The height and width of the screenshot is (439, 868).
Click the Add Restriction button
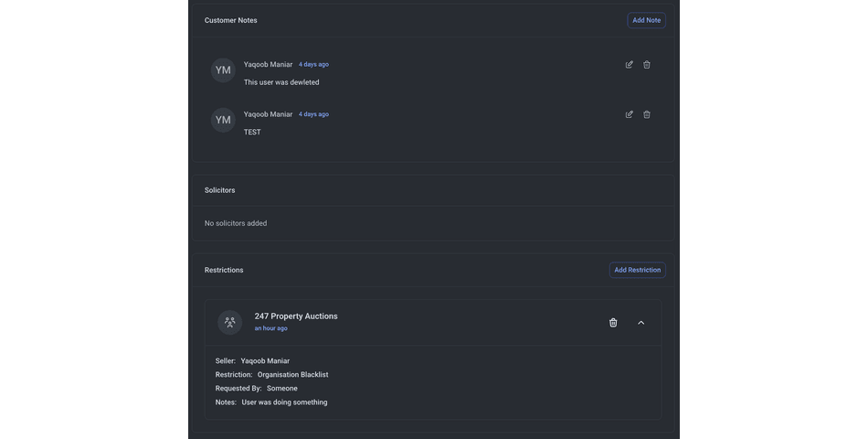tap(637, 270)
